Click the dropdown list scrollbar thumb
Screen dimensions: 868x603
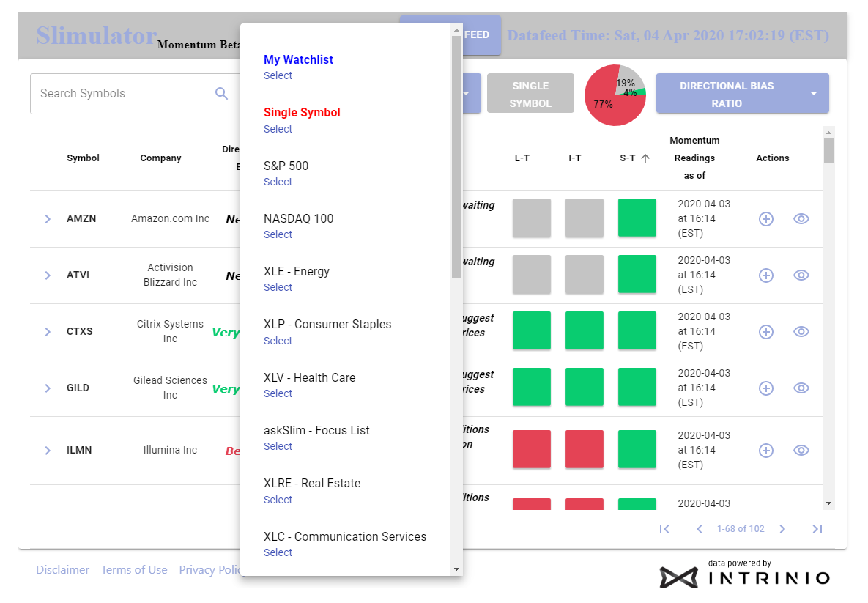[x=456, y=158]
